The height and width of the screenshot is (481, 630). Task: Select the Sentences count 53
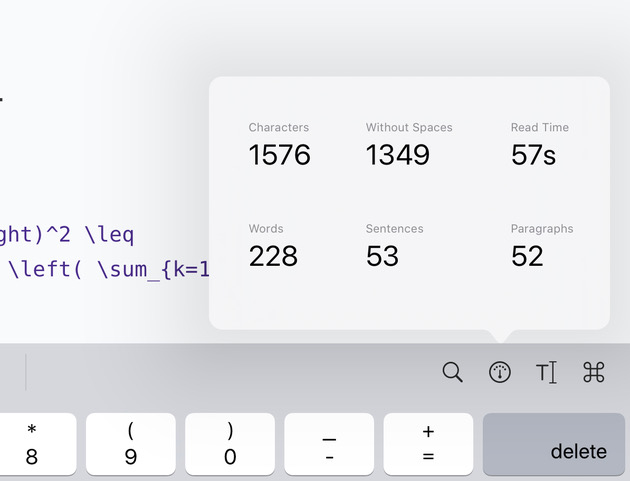tap(382, 256)
